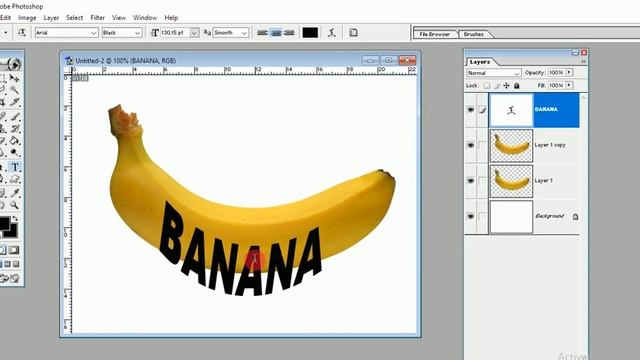This screenshot has width=640, height=360.
Task: Open Create Warped Text dialog
Action: (332, 33)
